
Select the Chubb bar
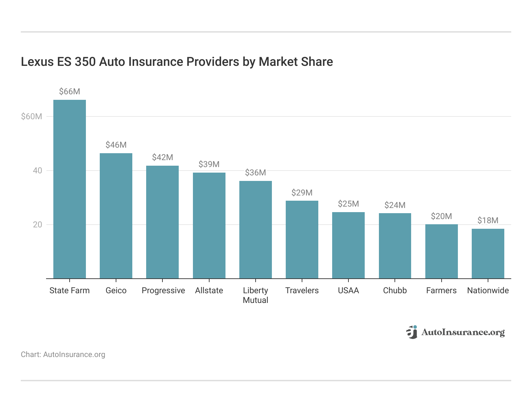[x=395, y=246]
